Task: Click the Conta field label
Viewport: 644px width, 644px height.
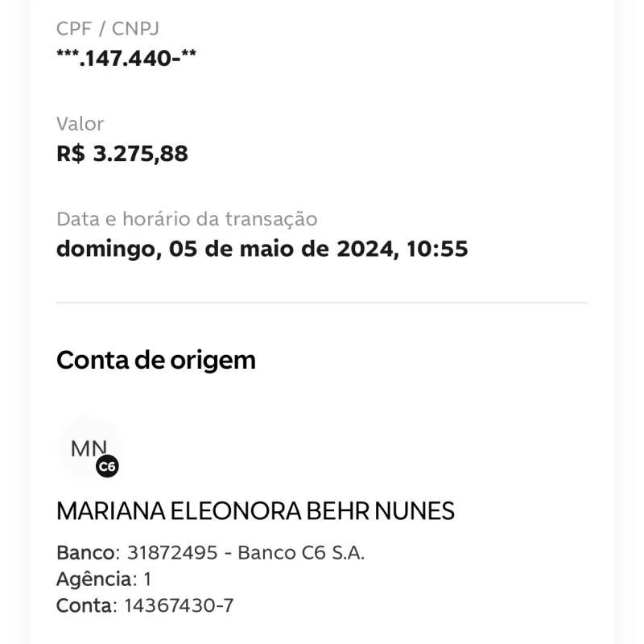Action: coord(85,605)
